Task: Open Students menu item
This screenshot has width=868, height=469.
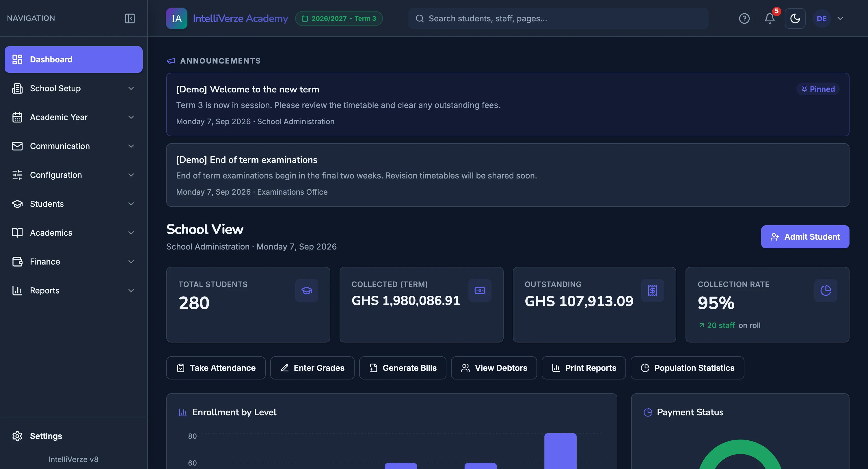Action: (73, 204)
